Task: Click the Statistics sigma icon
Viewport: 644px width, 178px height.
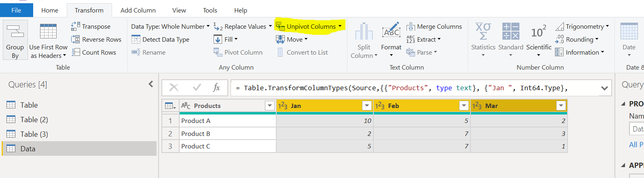Action: (483, 32)
